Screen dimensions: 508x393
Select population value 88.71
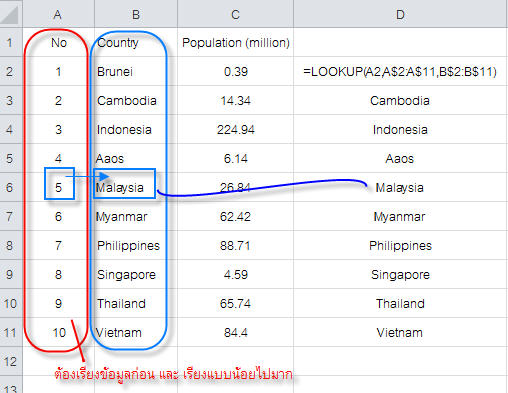235,245
